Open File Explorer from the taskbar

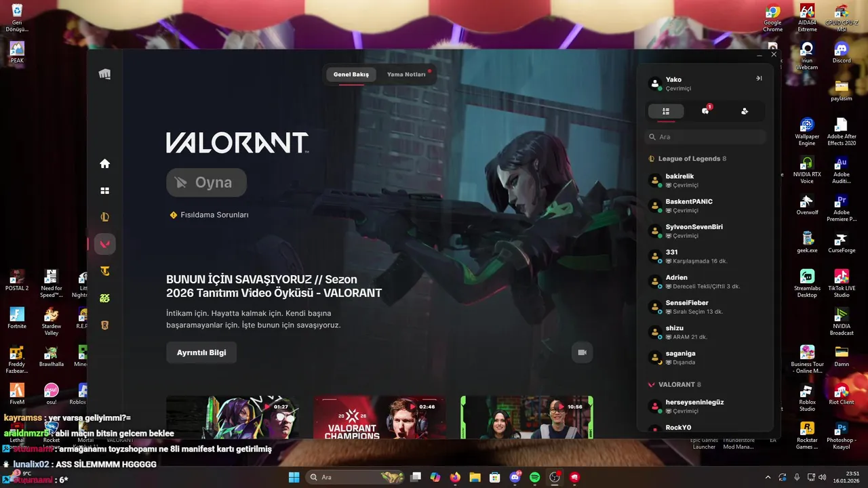click(475, 477)
